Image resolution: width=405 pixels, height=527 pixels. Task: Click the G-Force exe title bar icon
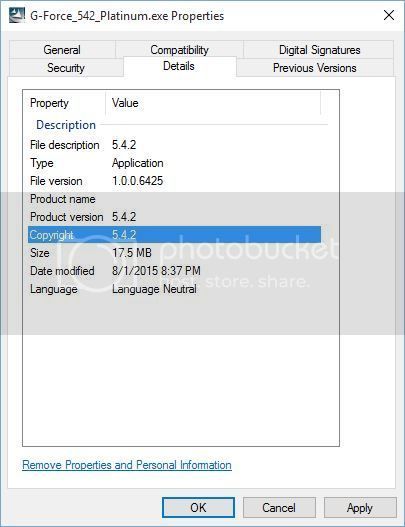tap(17, 15)
